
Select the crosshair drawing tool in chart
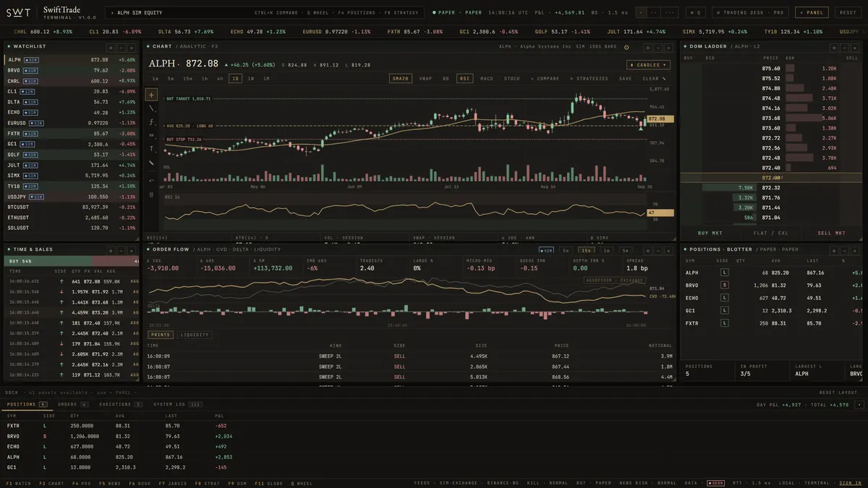click(151, 95)
